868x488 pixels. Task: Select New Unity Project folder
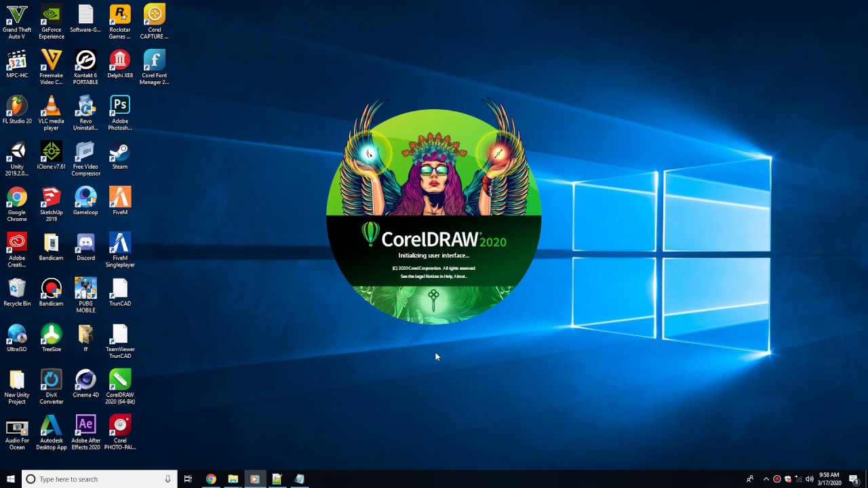17,386
